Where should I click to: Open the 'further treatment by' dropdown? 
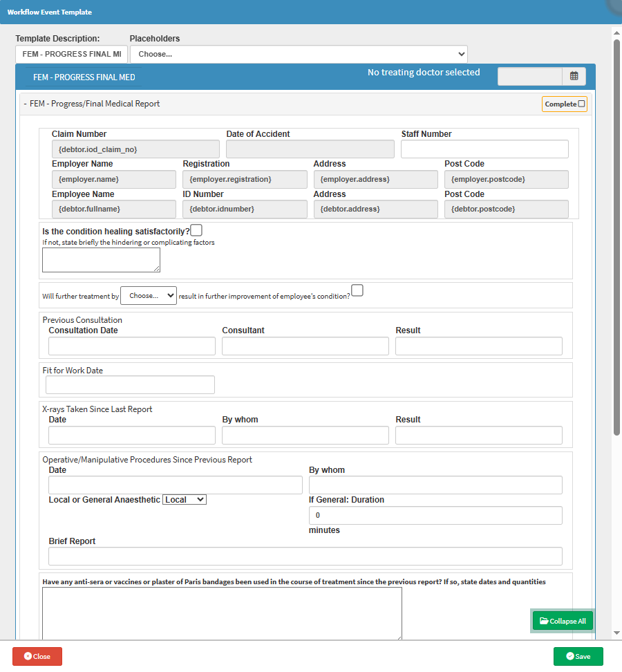coord(149,295)
